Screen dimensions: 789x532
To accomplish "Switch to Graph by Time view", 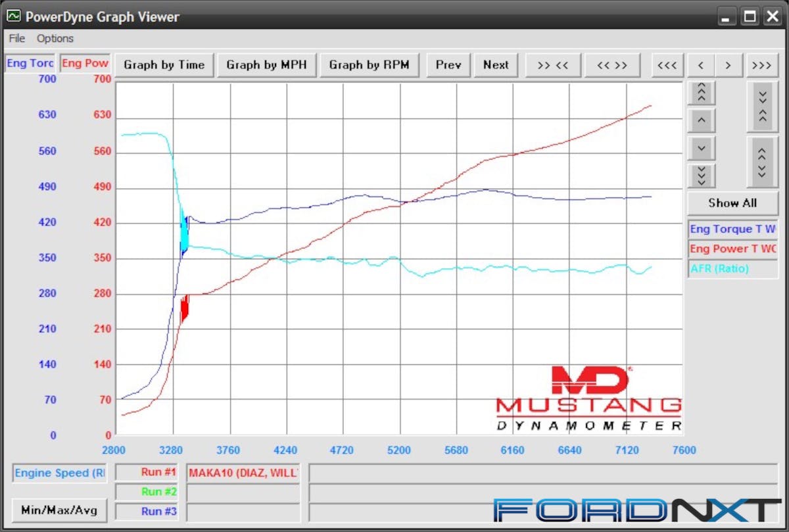I will click(x=164, y=65).
